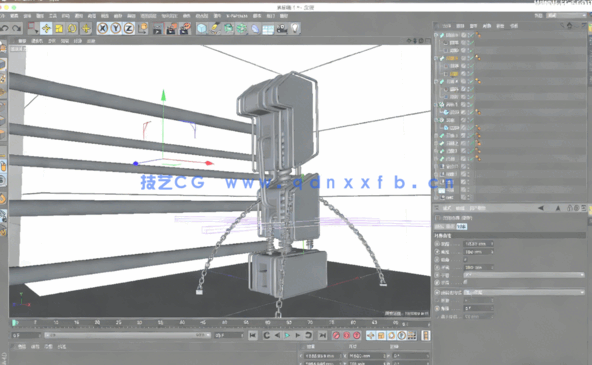Click frame 50 on the timeline ruler
Image resolution: width=592 pixels, height=365 pixels.
point(225,322)
